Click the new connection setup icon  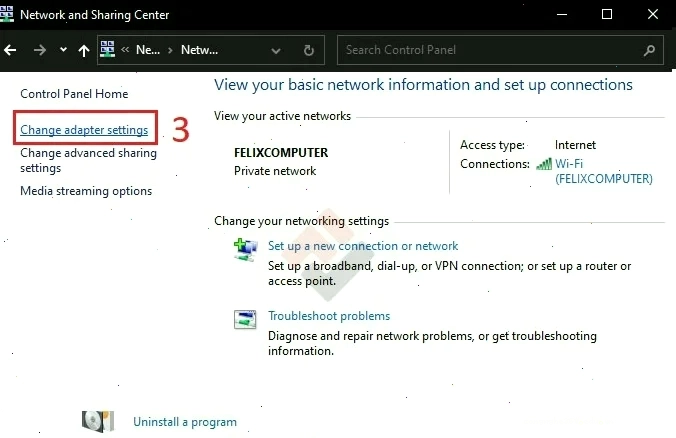point(246,250)
